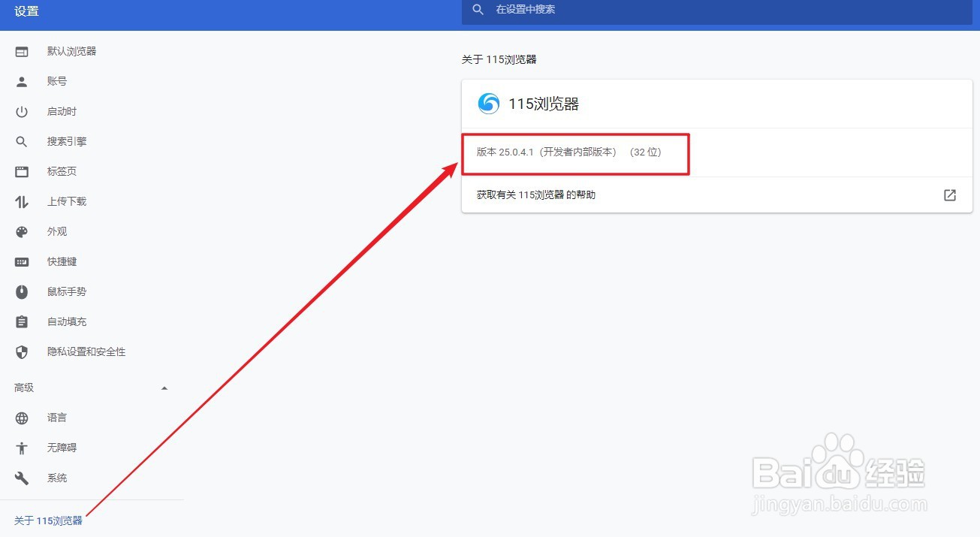Click the 标签页 tabs icon
Viewport: 980px width, 537px height.
(x=21, y=171)
